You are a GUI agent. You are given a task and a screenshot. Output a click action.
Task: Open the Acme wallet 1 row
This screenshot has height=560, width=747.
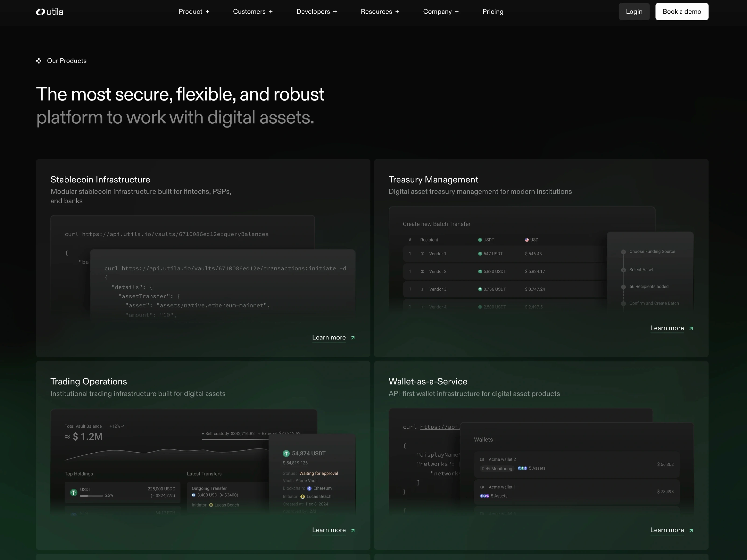(577, 492)
